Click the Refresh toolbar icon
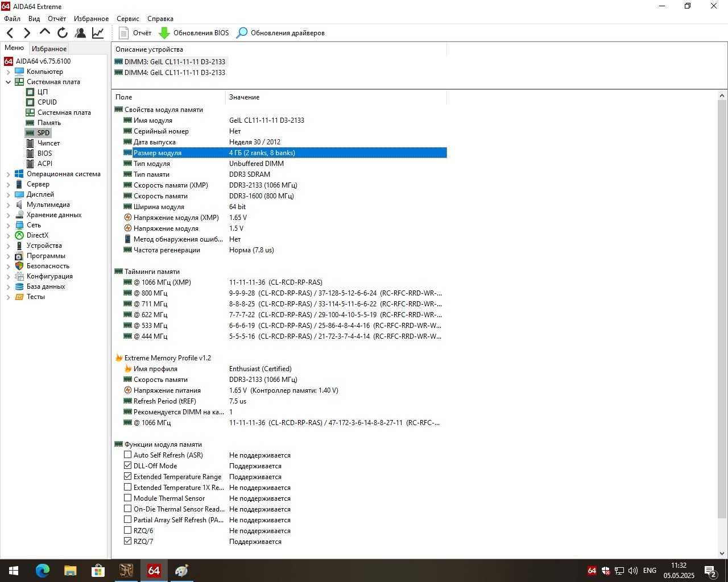The width and height of the screenshot is (728, 582). click(x=63, y=33)
